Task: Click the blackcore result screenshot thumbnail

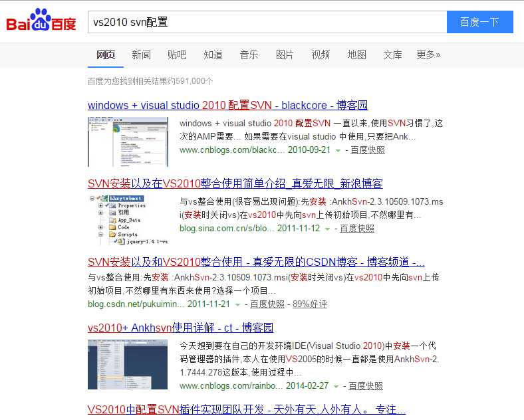Action: click(128, 142)
